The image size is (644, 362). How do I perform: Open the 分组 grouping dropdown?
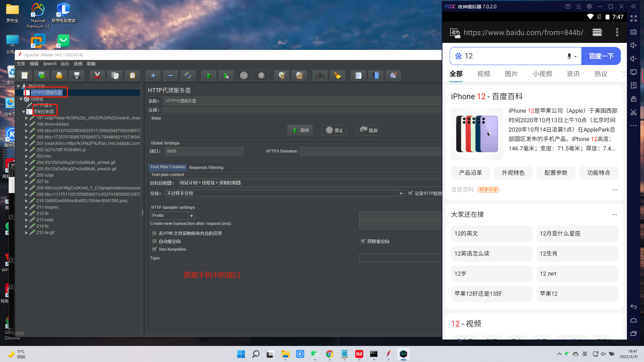pos(401,193)
